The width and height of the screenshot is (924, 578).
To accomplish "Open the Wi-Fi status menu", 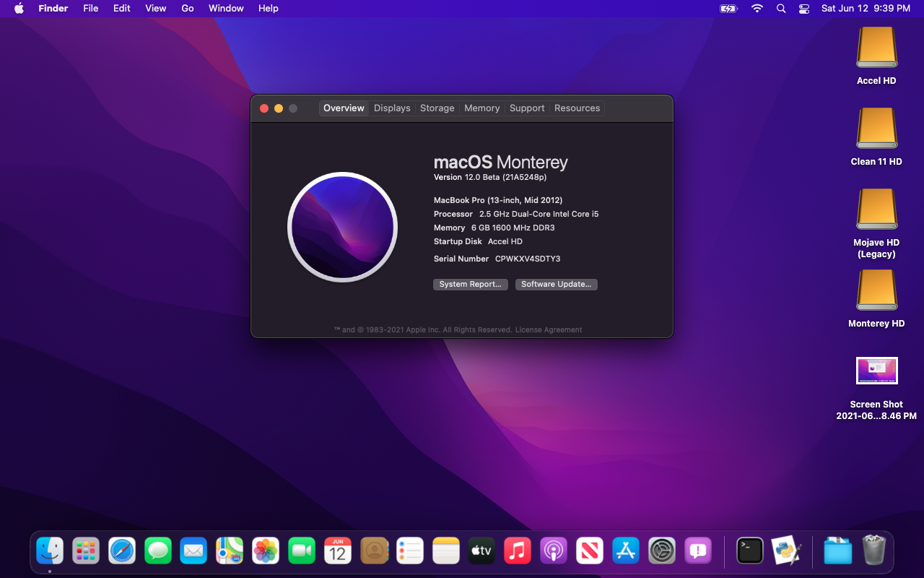I will coord(757,9).
